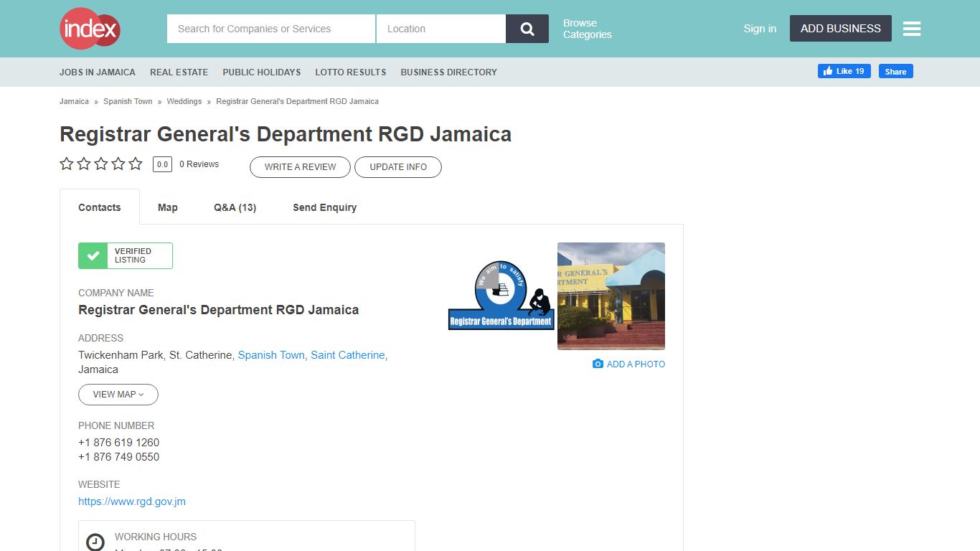The height and width of the screenshot is (551, 980).
Task: Select the first rating star
Action: click(67, 164)
